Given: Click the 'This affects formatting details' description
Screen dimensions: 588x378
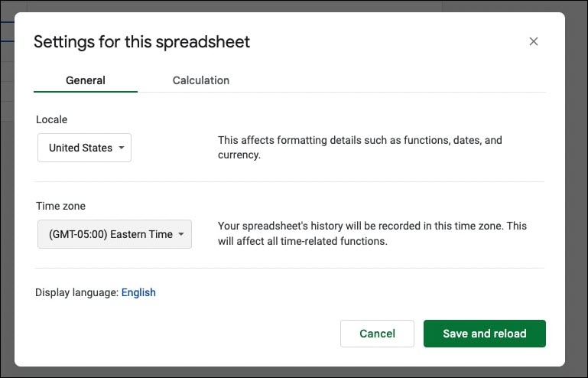Looking at the screenshot, I should pos(360,148).
